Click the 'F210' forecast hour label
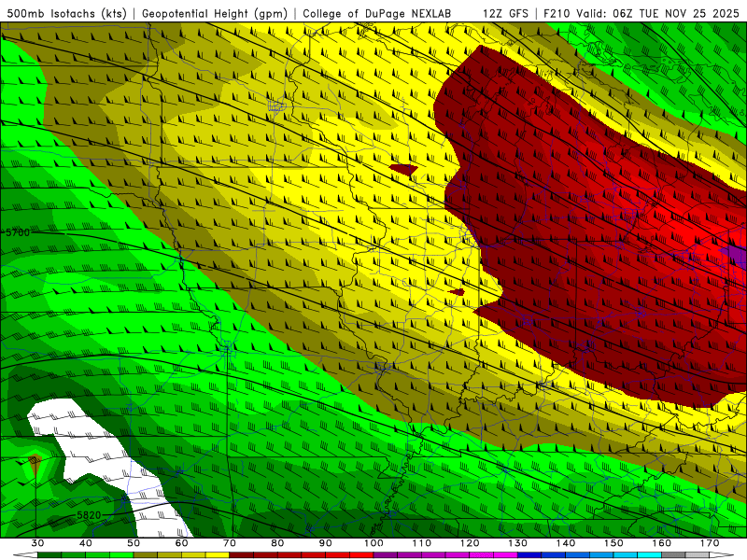The image size is (747, 560). click(557, 14)
